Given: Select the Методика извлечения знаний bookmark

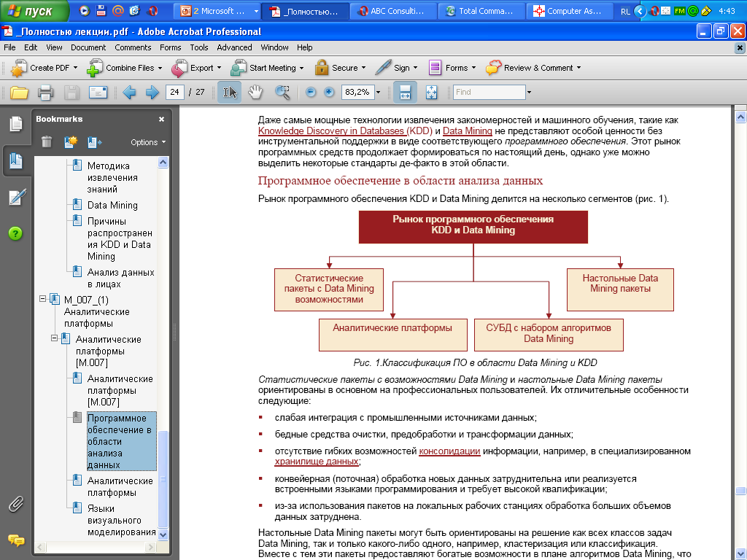Looking at the screenshot, I should click(112, 178).
